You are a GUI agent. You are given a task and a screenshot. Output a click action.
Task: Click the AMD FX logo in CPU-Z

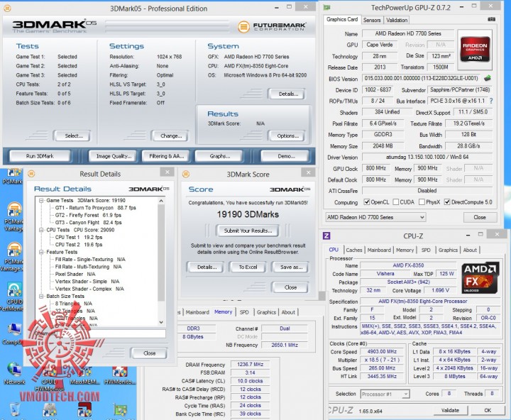[480, 277]
